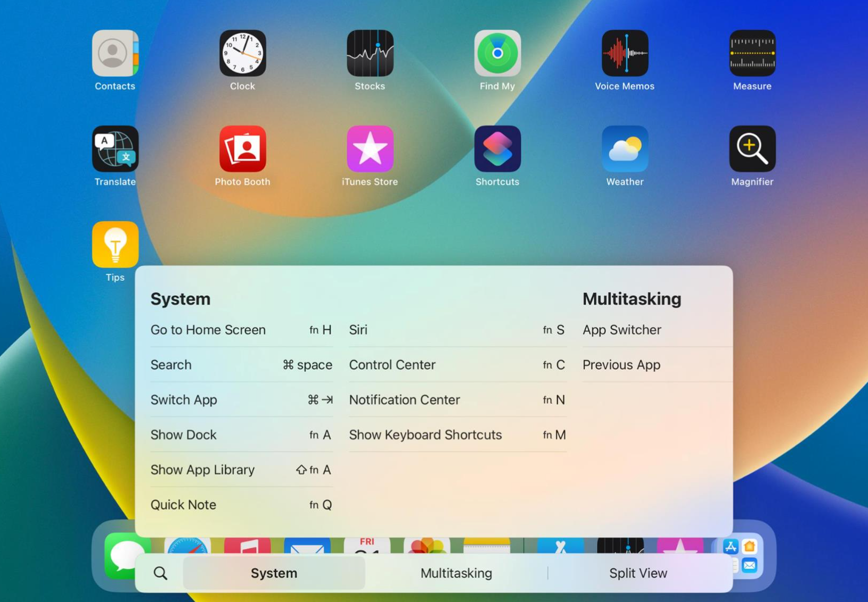
Task: Open the Contacts app
Action: click(x=115, y=53)
